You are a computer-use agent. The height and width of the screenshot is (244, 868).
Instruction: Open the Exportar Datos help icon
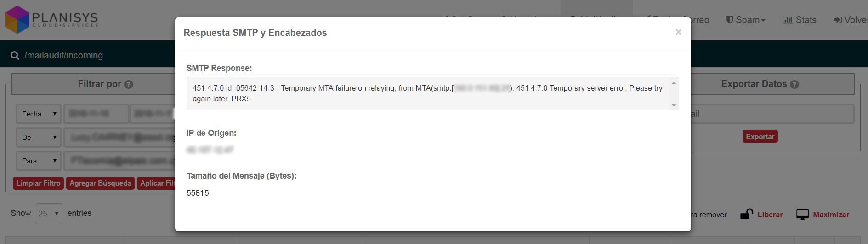click(x=794, y=84)
